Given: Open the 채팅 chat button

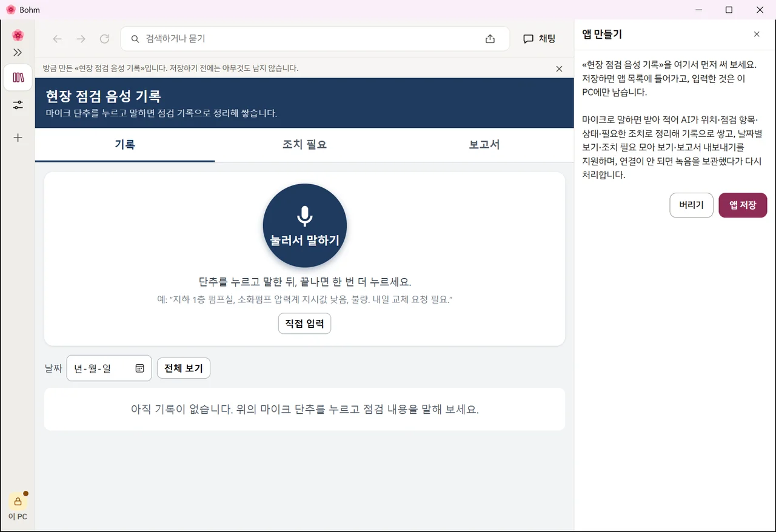Looking at the screenshot, I should tap(539, 39).
